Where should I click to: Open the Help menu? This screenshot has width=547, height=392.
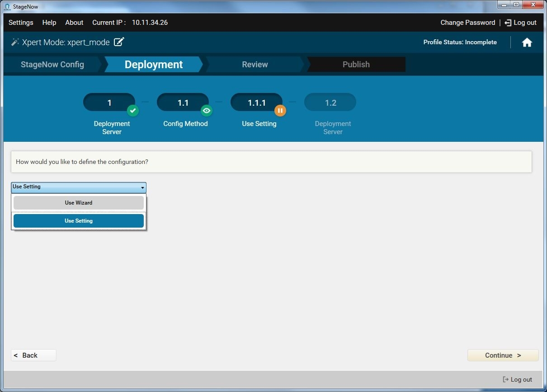[49, 23]
